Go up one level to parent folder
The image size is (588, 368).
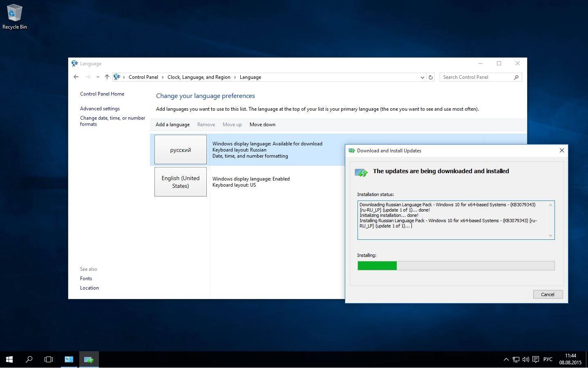(107, 77)
